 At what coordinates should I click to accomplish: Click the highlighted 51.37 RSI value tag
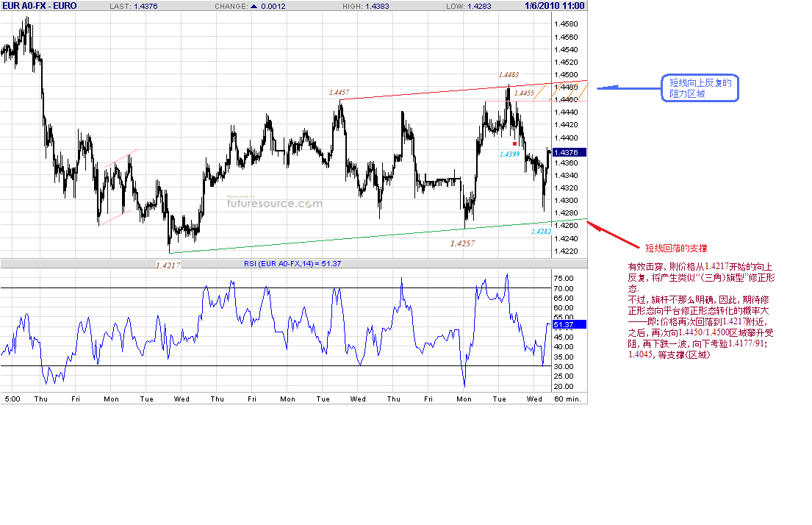pyautogui.click(x=570, y=324)
